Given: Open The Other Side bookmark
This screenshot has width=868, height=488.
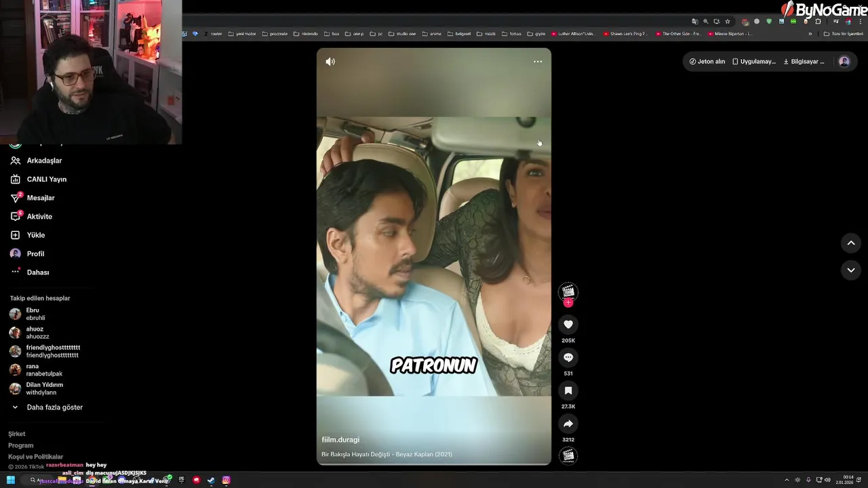Looking at the screenshot, I should click(678, 34).
